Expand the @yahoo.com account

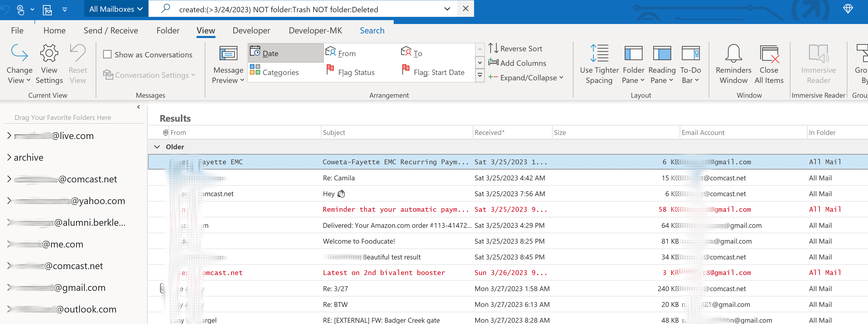tap(9, 200)
